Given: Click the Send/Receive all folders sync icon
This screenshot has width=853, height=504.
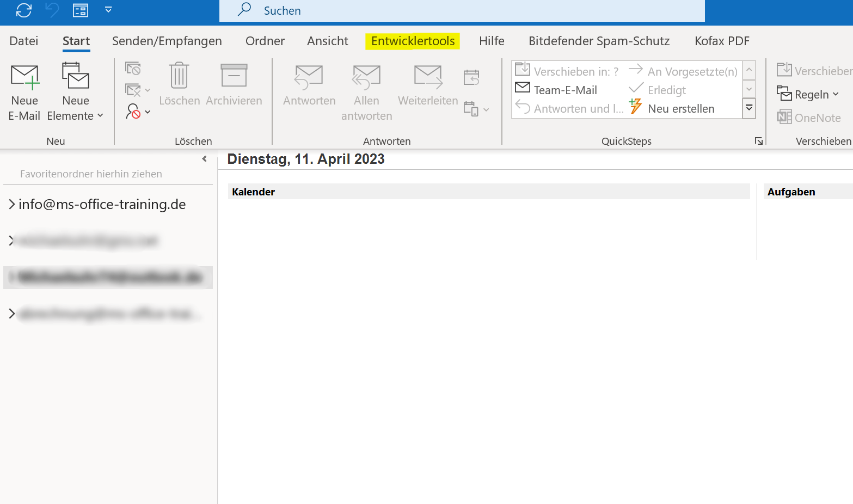Looking at the screenshot, I should pos(24,10).
